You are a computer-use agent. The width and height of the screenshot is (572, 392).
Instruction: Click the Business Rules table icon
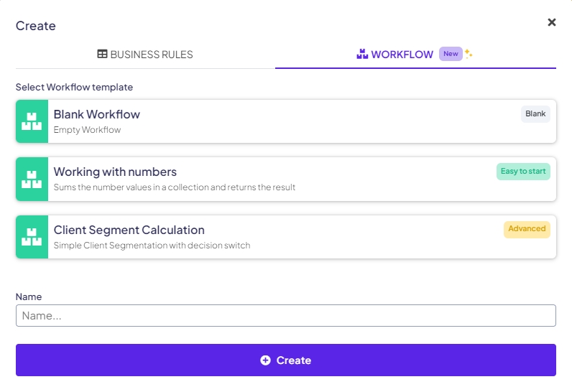[x=103, y=55]
